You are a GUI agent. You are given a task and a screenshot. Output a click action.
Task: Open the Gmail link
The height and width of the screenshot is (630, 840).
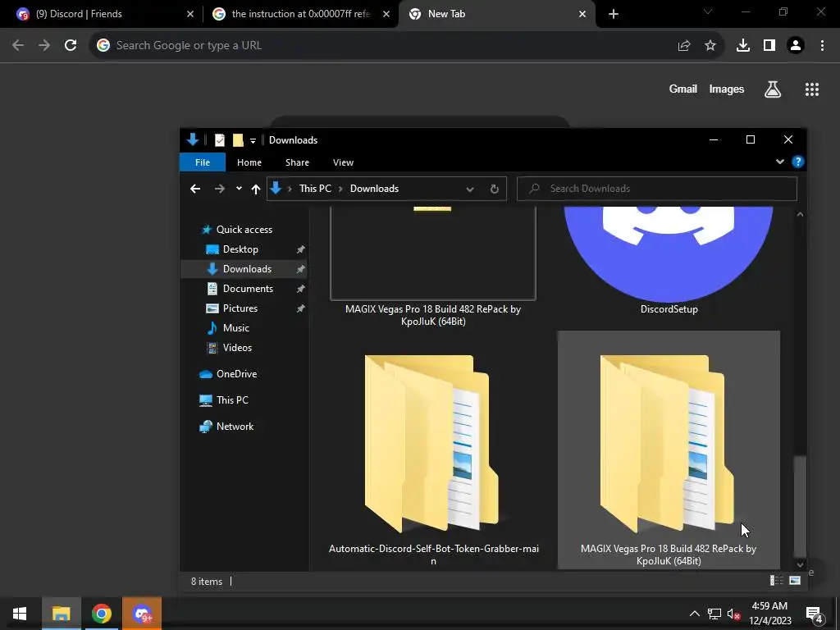coord(683,89)
